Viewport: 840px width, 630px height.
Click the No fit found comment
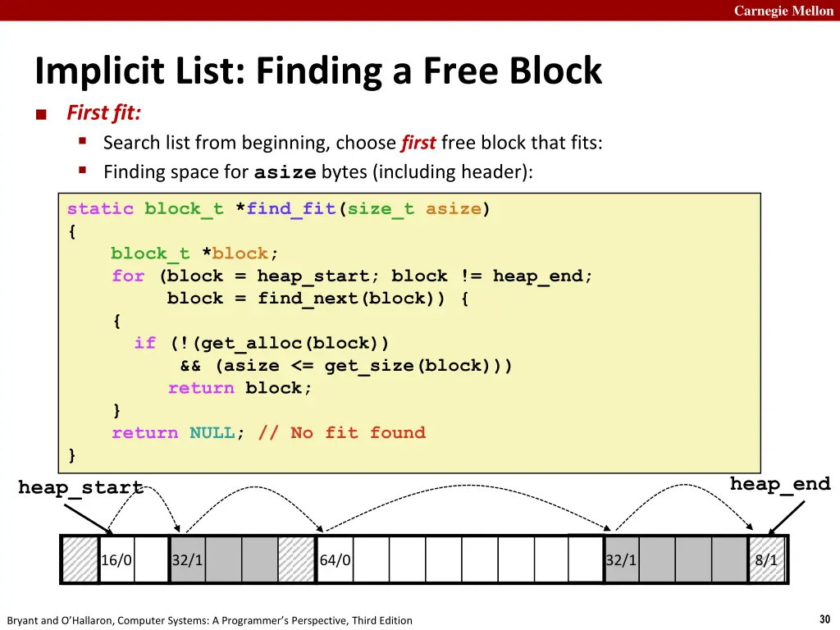[x=342, y=433]
